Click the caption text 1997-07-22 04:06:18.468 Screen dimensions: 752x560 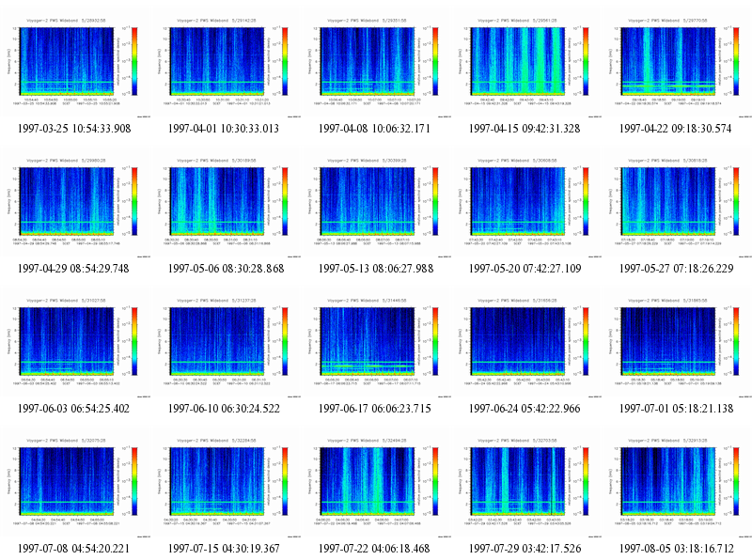coord(374,549)
